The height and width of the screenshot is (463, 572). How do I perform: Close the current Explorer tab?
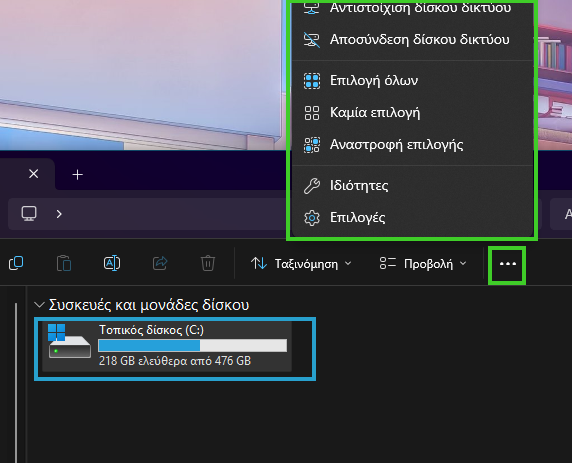pyautogui.click(x=34, y=174)
